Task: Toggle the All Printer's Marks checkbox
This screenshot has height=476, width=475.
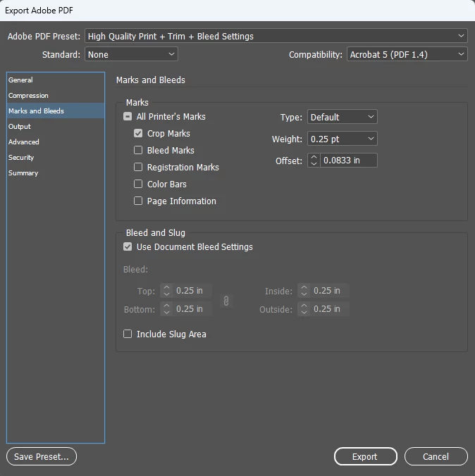Action: [x=128, y=117]
